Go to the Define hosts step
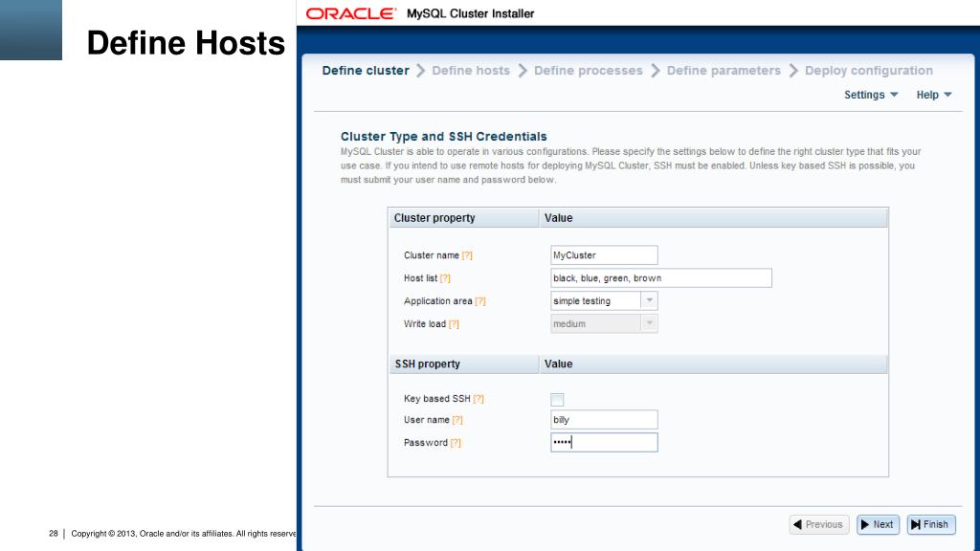 click(471, 71)
